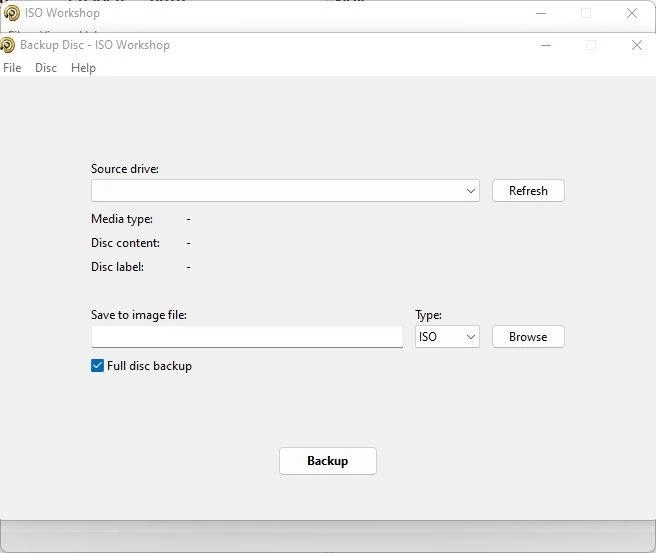Open the File menu
Screen dimensions: 656x553
(12, 68)
